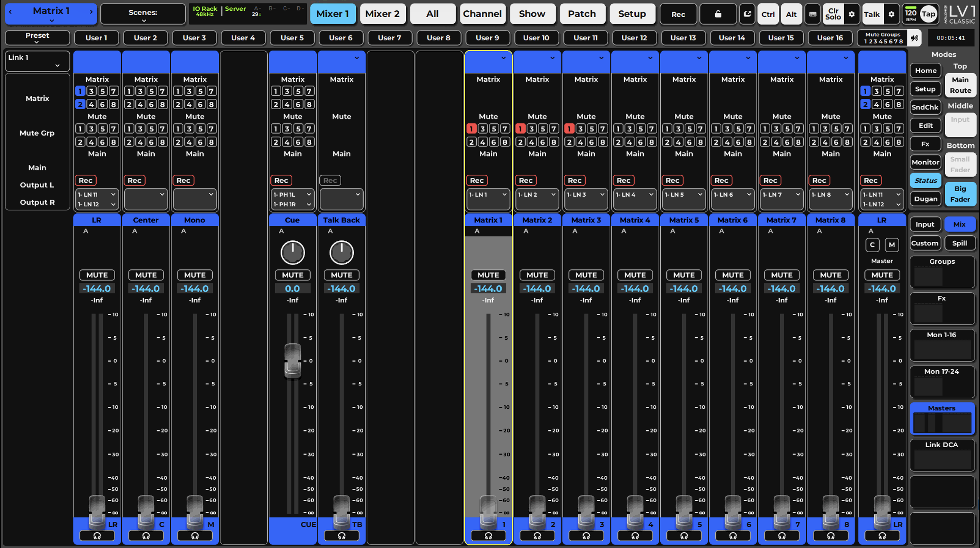Click headphone cue icon on Matrix 6
The height and width of the screenshot is (548, 980).
pos(733,536)
